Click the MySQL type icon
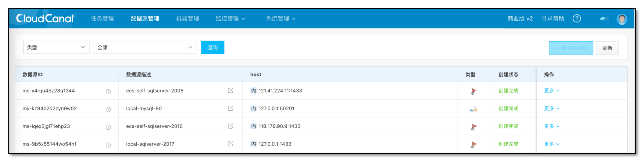The image size is (644, 162). [473, 109]
